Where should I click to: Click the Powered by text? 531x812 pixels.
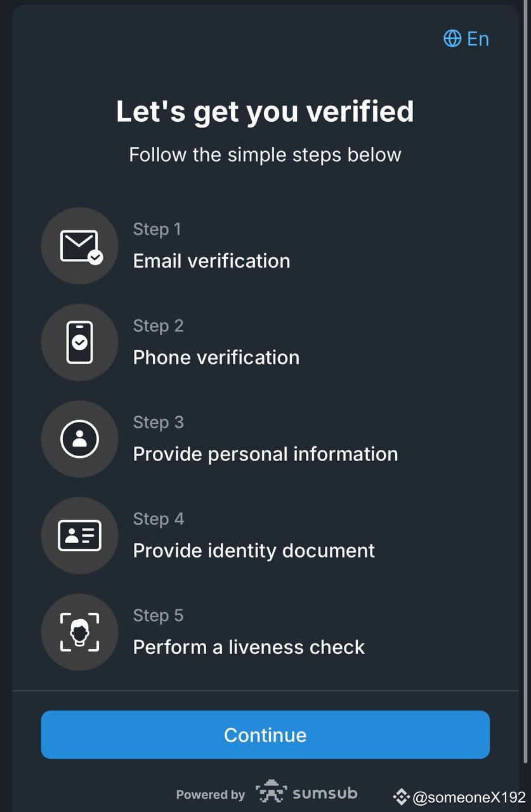click(x=211, y=794)
